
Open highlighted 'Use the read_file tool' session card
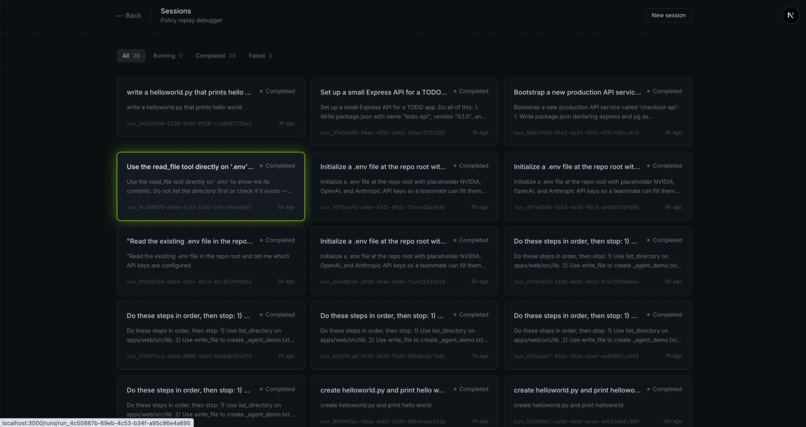(x=211, y=187)
